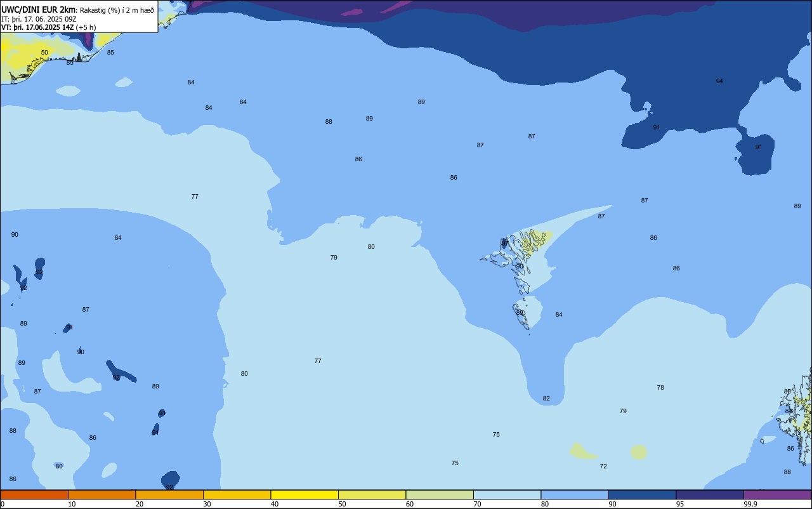Click the legend scale label '0'
Screen dimensions: 812x509
pyautogui.click(x=3, y=504)
